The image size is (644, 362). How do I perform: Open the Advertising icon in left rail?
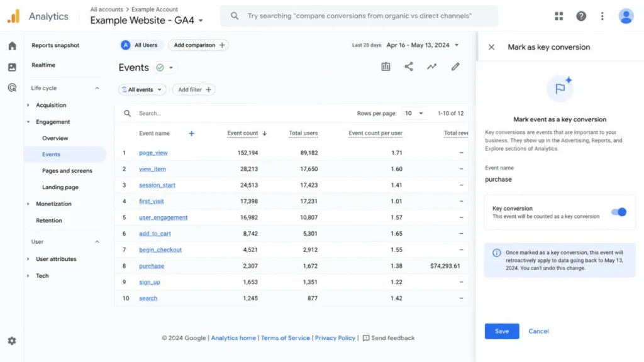12,88
